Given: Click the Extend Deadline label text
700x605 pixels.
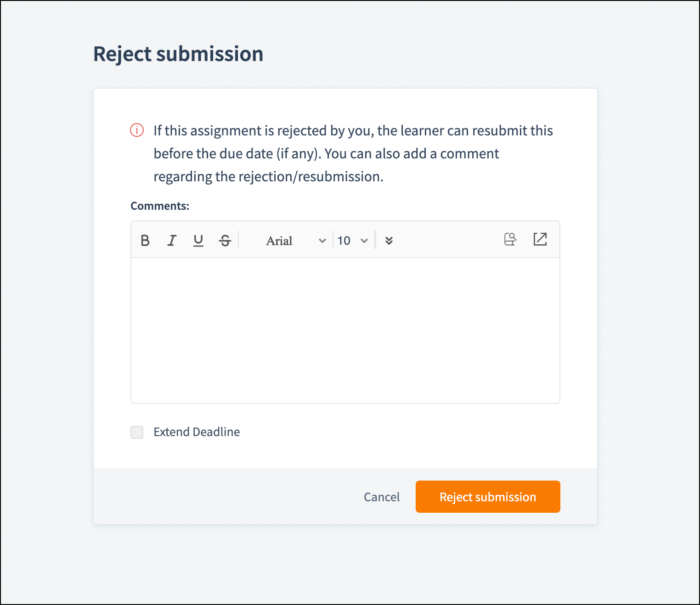Looking at the screenshot, I should (197, 432).
